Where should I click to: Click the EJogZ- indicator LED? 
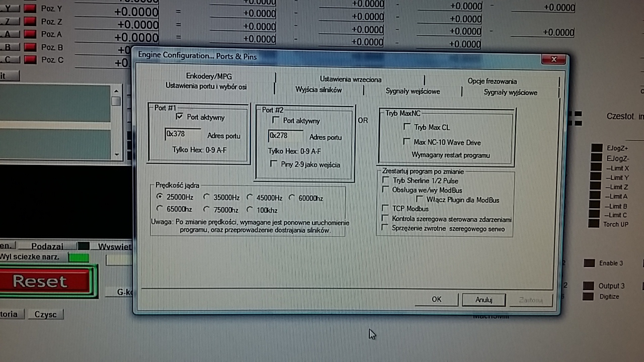(x=596, y=157)
